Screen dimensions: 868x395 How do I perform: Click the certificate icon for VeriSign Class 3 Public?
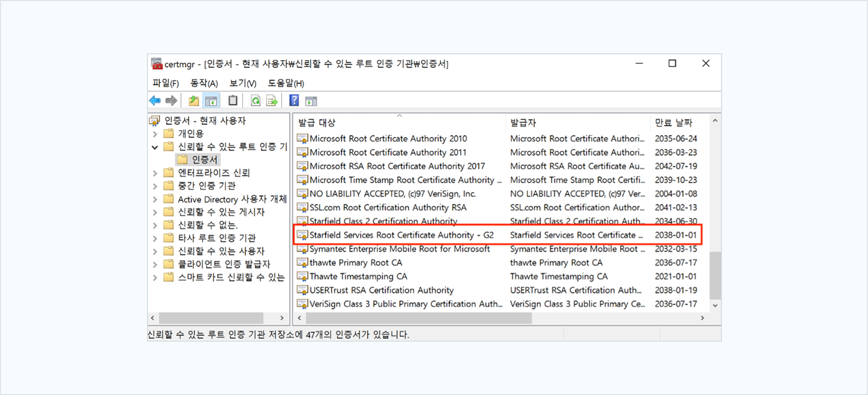point(302,304)
